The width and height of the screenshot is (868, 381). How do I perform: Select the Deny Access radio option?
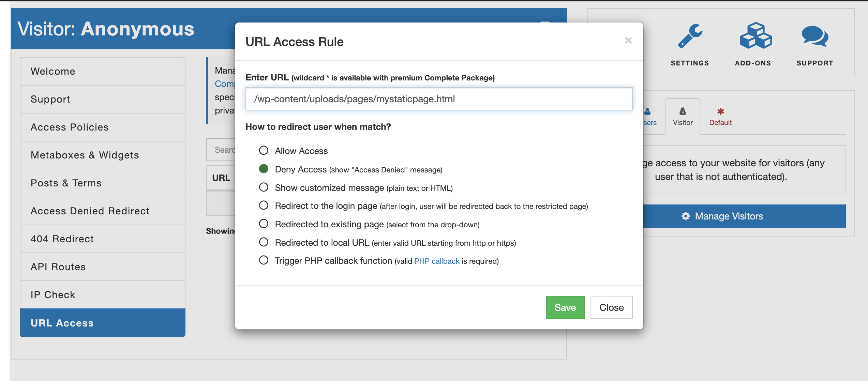(x=264, y=169)
